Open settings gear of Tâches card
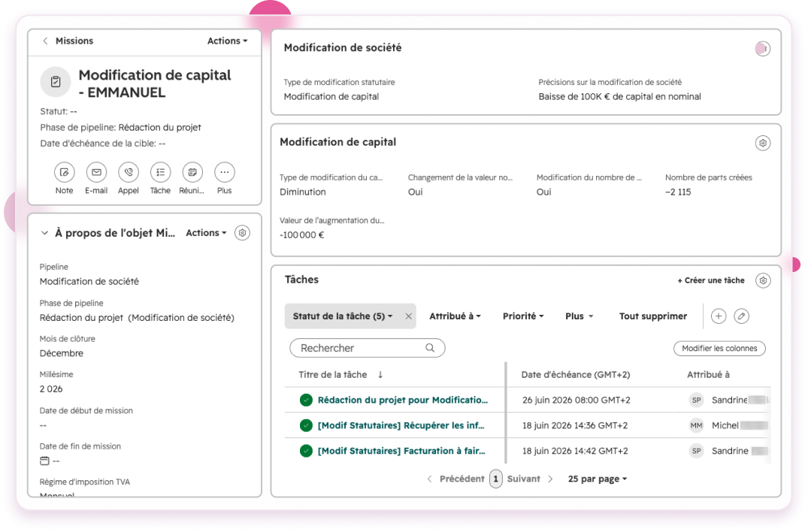This screenshot has height=532, width=808. pyautogui.click(x=763, y=280)
